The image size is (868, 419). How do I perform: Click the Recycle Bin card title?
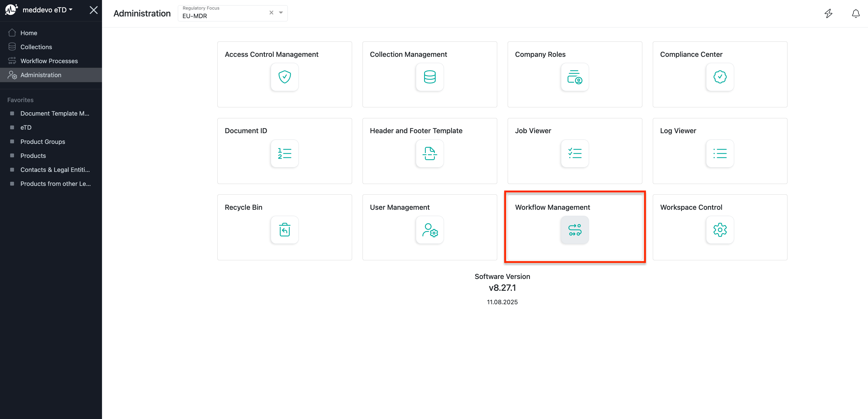[x=243, y=207]
